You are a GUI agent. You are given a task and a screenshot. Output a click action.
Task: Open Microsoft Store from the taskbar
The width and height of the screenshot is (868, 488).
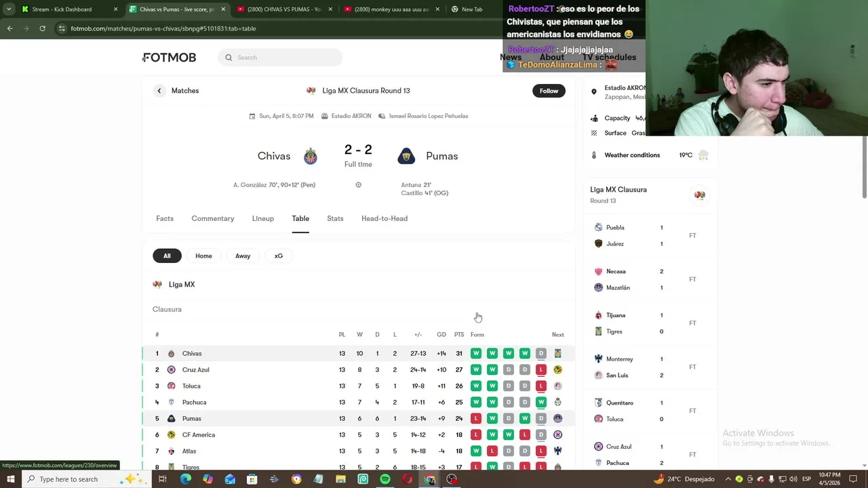point(252,479)
